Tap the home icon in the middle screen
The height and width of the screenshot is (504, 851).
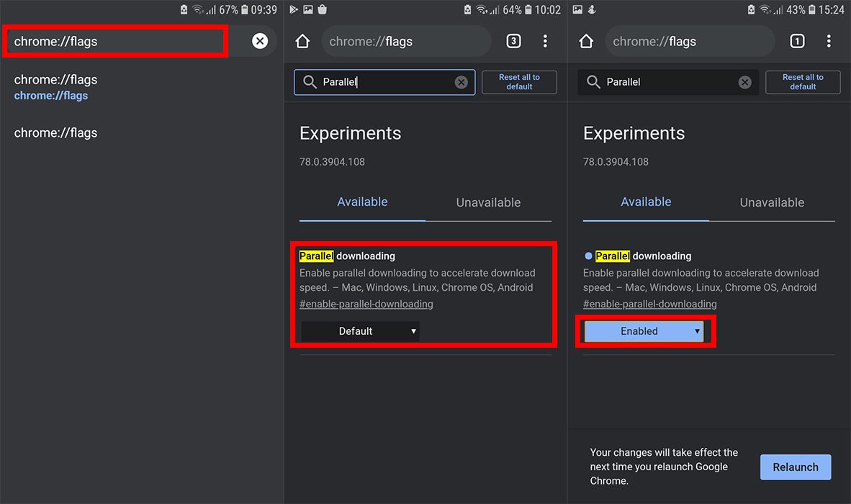click(302, 41)
